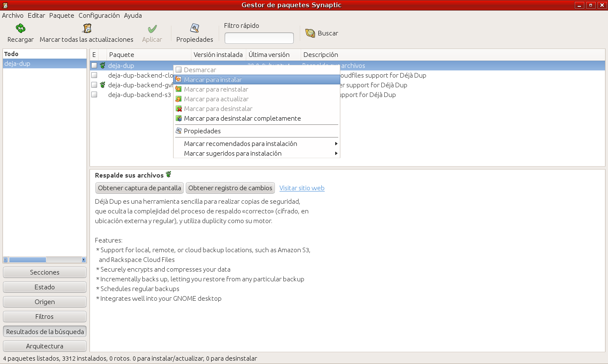Image resolution: width=608 pixels, height=364 pixels.
Task: Click the horizontal scrollbar thumb in sidebar
Action: (x=27, y=260)
